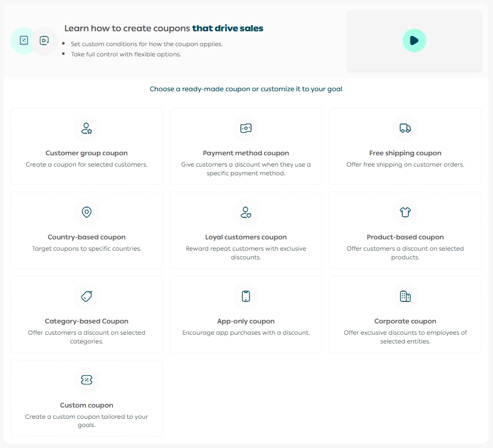Click the Loyal customers heart-person icon

tap(246, 212)
